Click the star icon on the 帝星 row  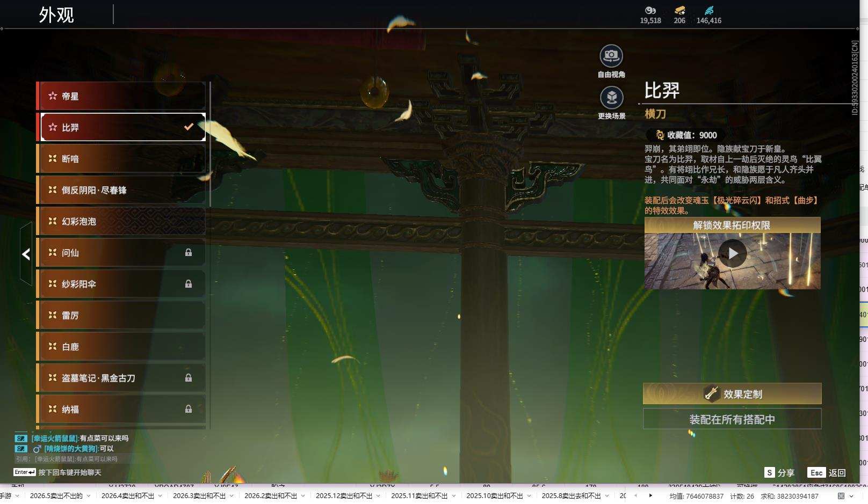53,96
